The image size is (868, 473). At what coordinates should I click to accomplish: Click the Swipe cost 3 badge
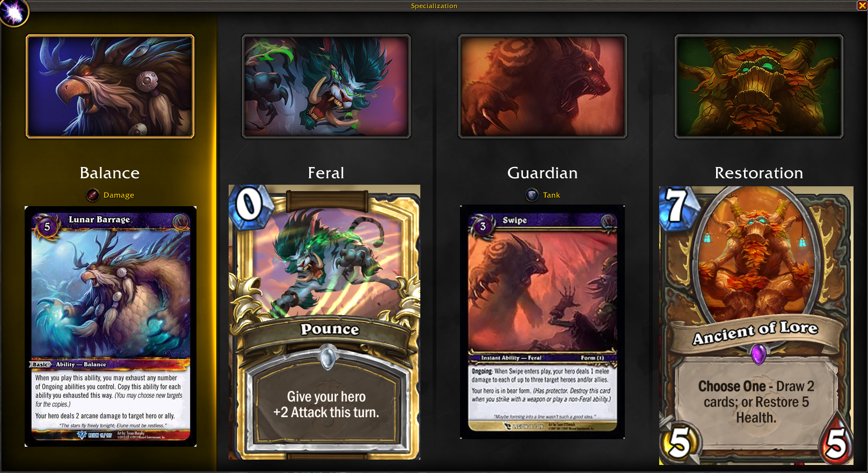pos(483,226)
